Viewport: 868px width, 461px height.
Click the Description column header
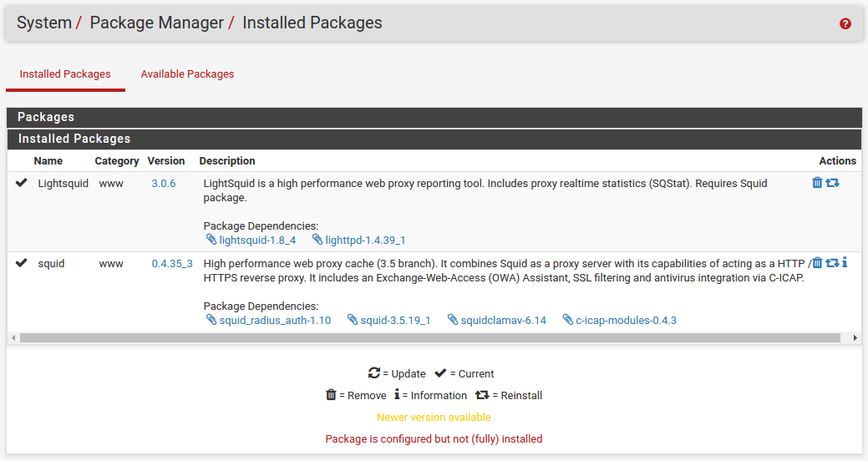(x=227, y=161)
